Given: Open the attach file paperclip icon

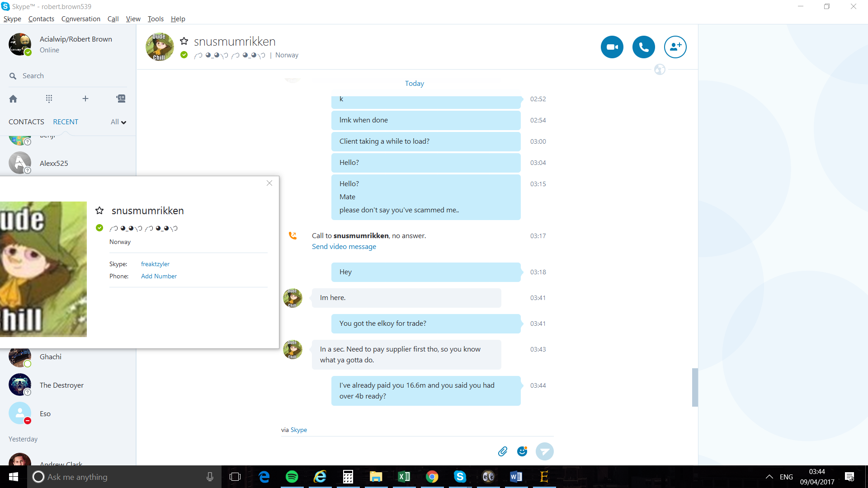Looking at the screenshot, I should 503,451.
